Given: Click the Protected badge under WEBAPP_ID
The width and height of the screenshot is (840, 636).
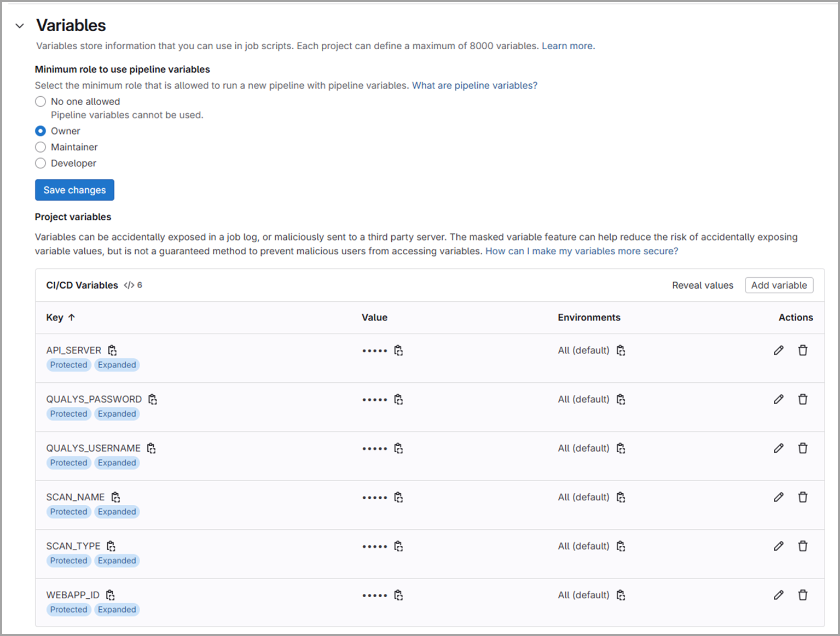Looking at the screenshot, I should tap(69, 610).
